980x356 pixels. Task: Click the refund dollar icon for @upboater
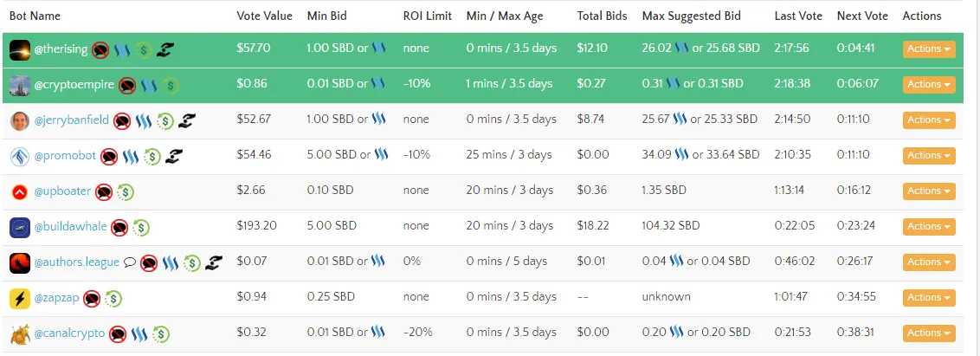click(x=126, y=192)
